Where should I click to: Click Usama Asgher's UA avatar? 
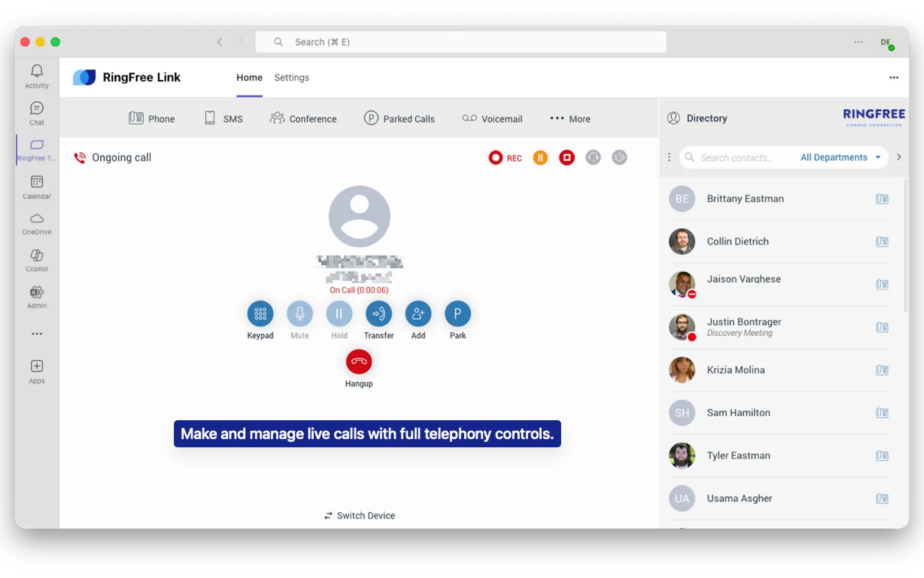tap(682, 498)
